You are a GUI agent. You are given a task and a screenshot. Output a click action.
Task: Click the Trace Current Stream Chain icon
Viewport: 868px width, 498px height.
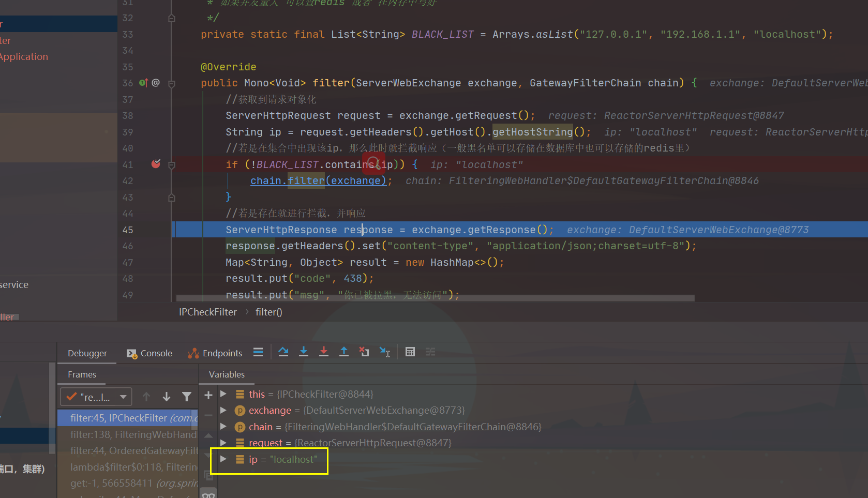[430, 352]
